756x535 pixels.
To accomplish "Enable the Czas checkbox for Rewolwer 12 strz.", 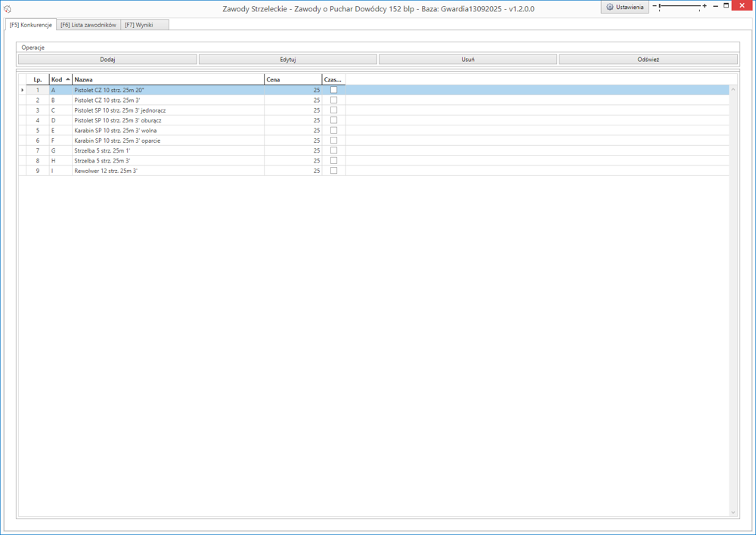I will pyautogui.click(x=333, y=171).
